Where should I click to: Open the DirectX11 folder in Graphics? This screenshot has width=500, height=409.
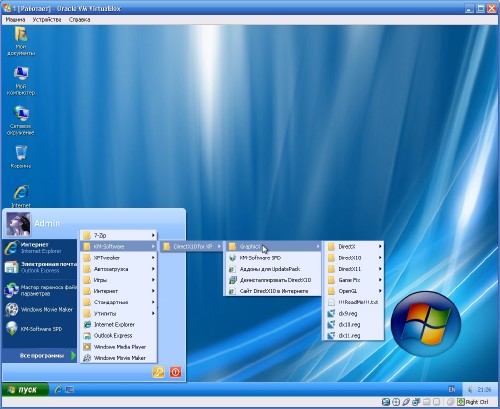pos(354,269)
